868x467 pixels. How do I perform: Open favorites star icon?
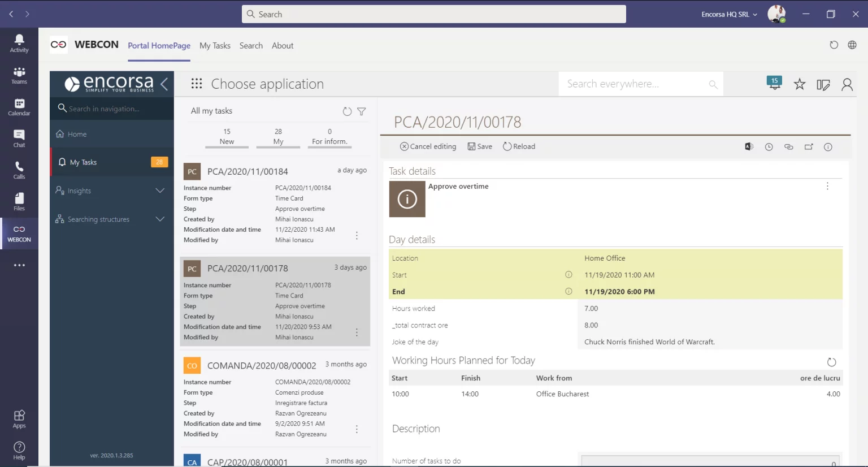point(800,84)
